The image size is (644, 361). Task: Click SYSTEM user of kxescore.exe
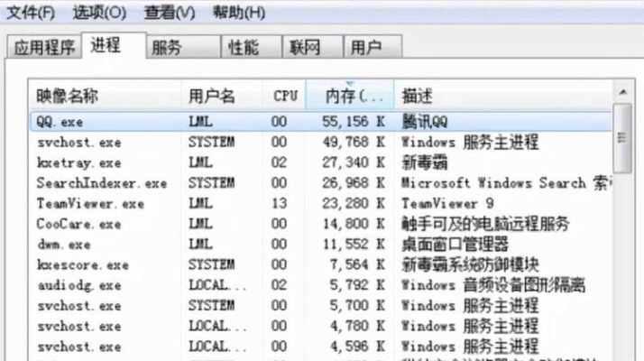click(212, 264)
